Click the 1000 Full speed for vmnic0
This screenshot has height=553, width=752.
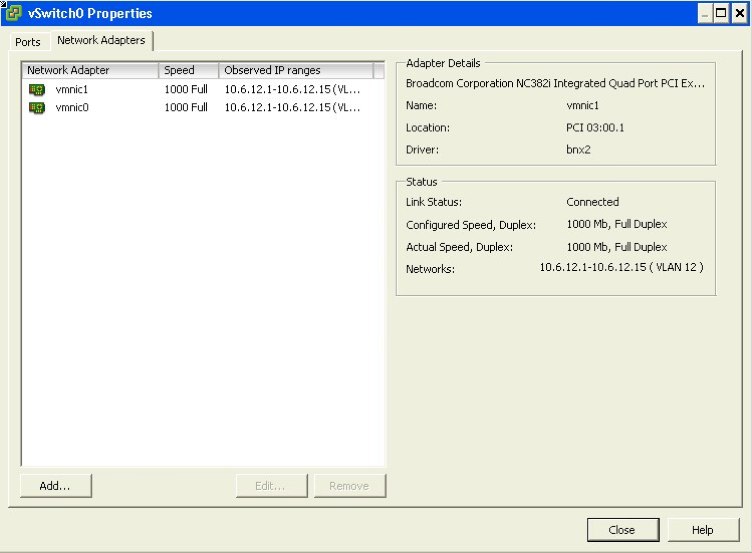tap(186, 107)
